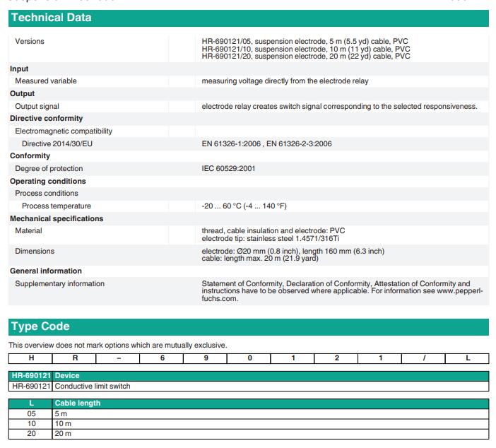Click the L cell in type code row

tap(467, 358)
